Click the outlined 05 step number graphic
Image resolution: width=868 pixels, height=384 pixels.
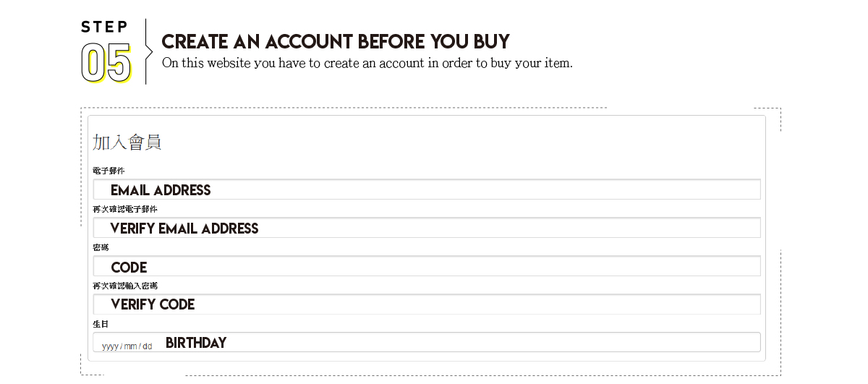coord(106,63)
